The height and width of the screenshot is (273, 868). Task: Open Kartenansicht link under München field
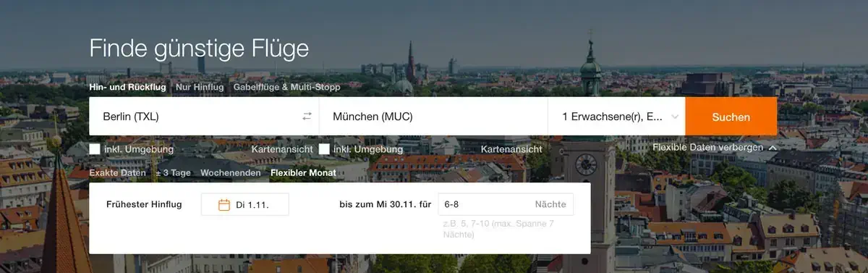pyautogui.click(x=511, y=149)
